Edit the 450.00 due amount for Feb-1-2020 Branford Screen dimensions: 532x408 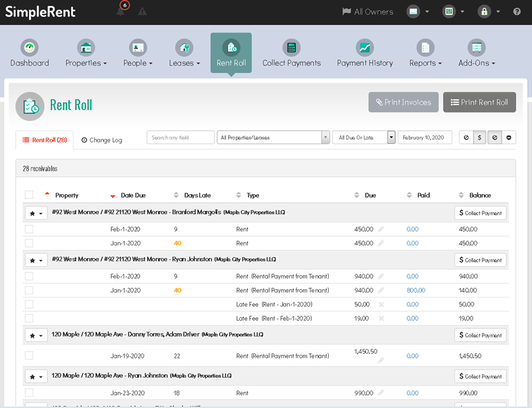381,230
